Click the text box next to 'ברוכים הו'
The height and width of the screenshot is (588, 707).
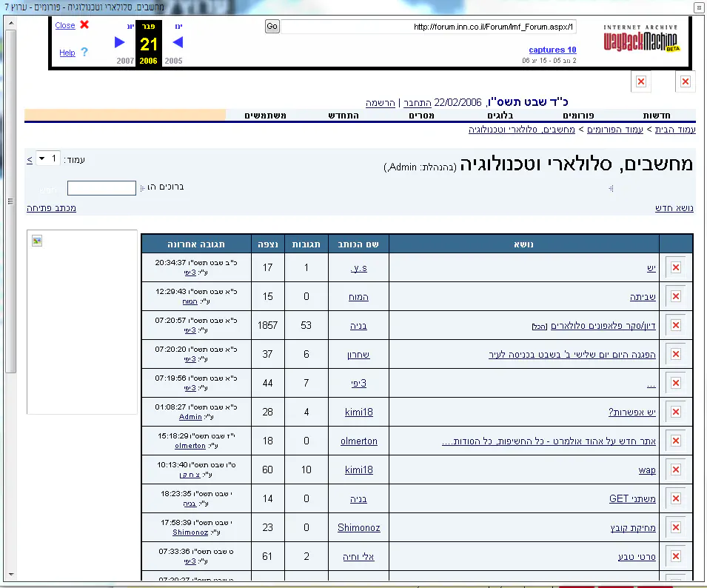click(x=101, y=188)
